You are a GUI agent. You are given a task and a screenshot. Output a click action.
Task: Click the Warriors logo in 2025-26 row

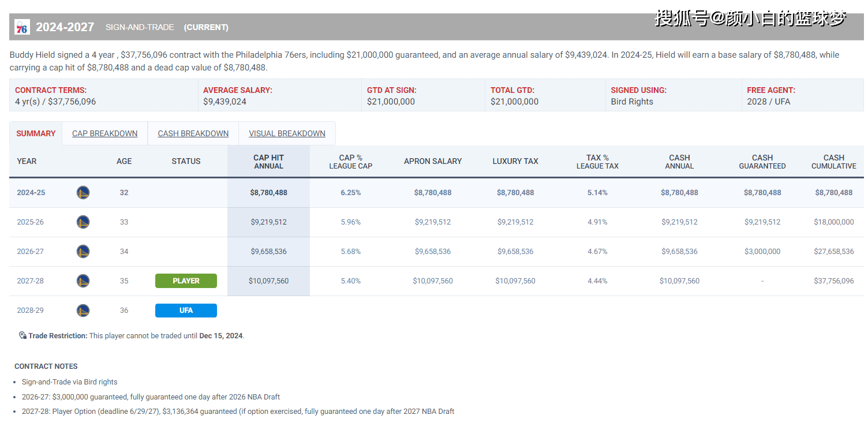(83, 222)
